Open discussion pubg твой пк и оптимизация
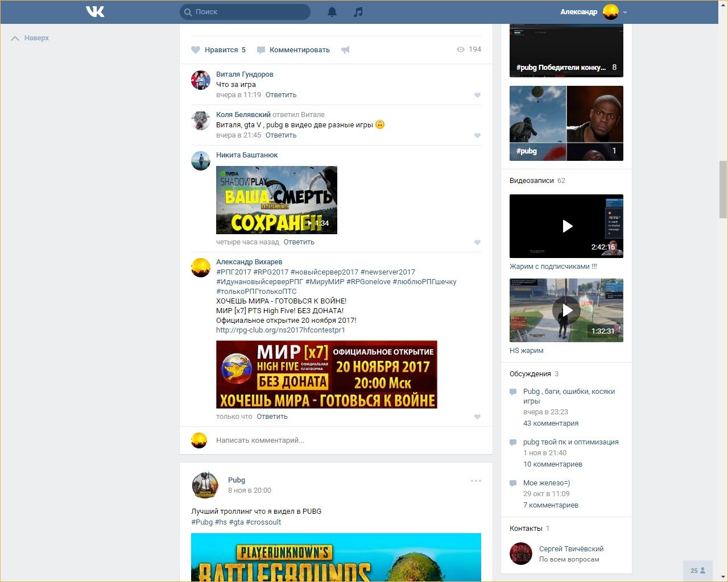The height and width of the screenshot is (582, 728). click(571, 442)
